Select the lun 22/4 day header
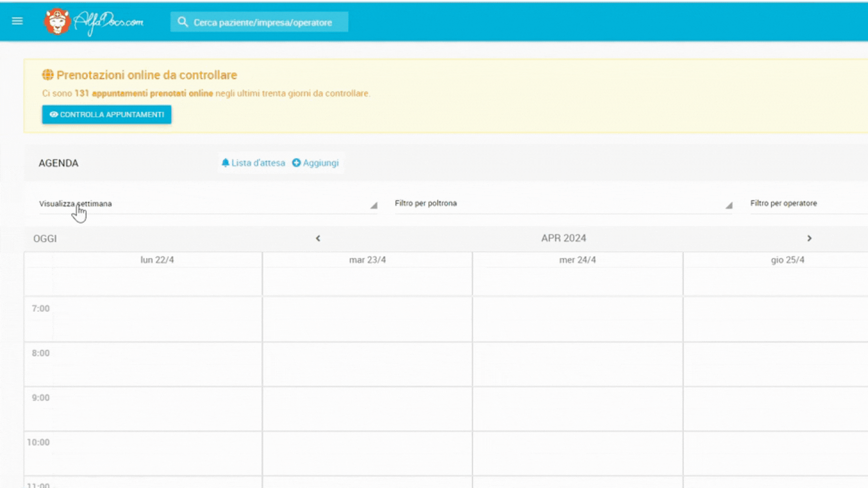The height and width of the screenshot is (488, 868). (x=157, y=260)
